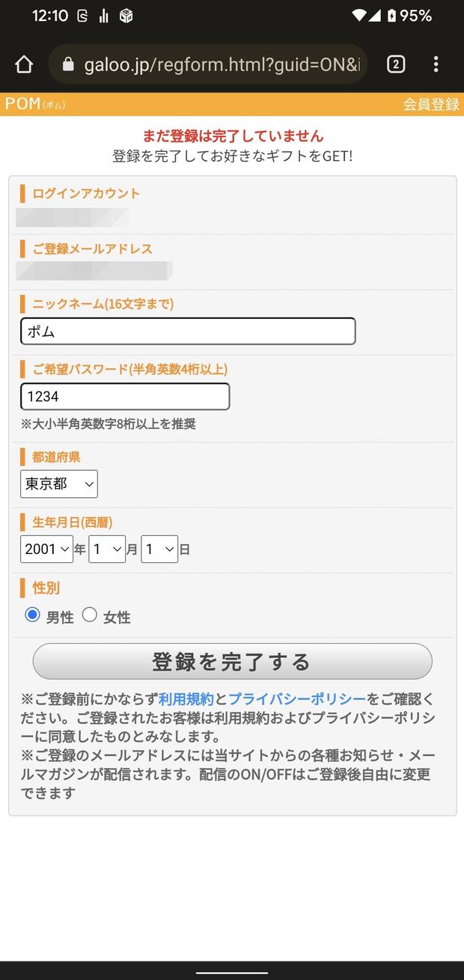This screenshot has width=464, height=980.
Task: Select the 男性 radio button
Action: (x=32, y=615)
